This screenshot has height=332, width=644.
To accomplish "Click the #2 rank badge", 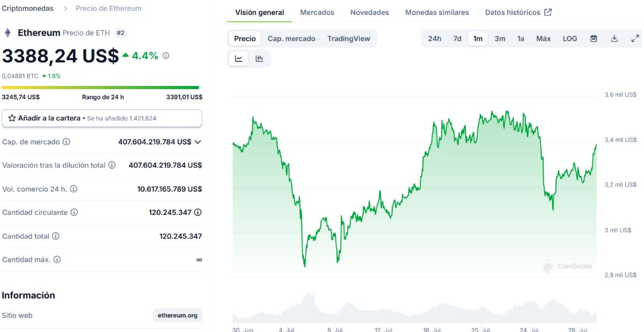I will pos(121,33).
